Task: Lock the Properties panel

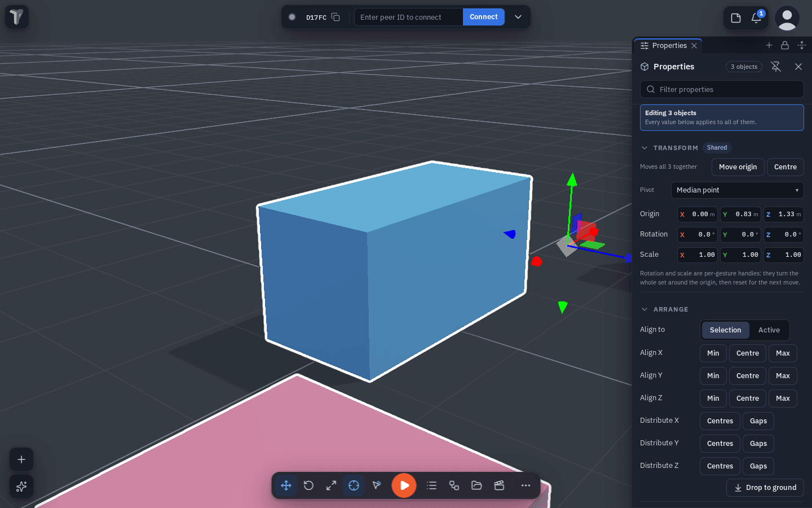Action: pyautogui.click(x=785, y=45)
